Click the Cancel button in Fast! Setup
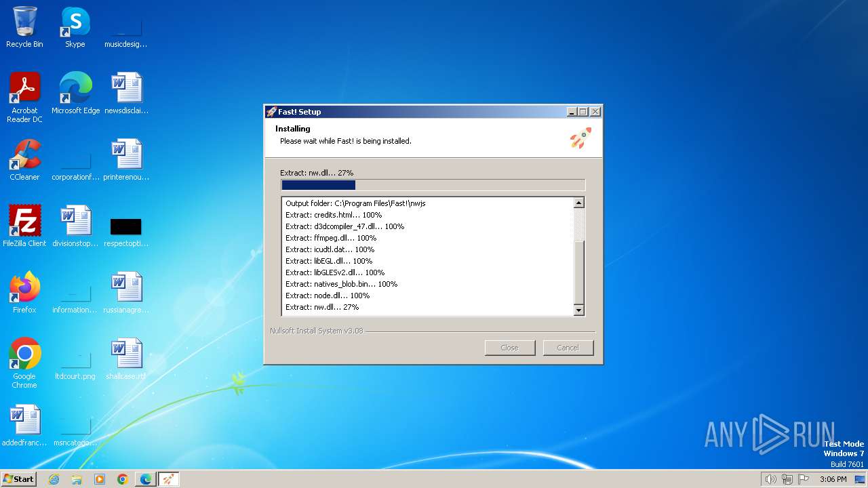The image size is (868, 488). coord(568,348)
